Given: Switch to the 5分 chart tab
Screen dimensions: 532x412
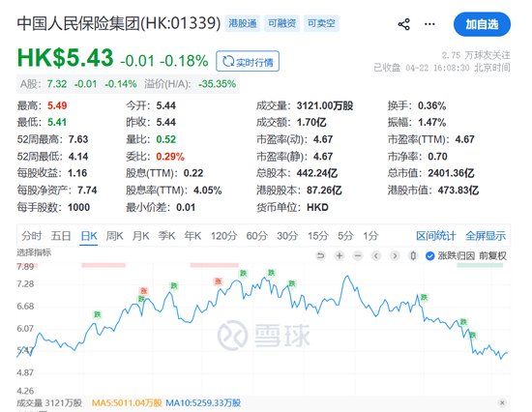Looking at the screenshot, I should click(x=345, y=236).
